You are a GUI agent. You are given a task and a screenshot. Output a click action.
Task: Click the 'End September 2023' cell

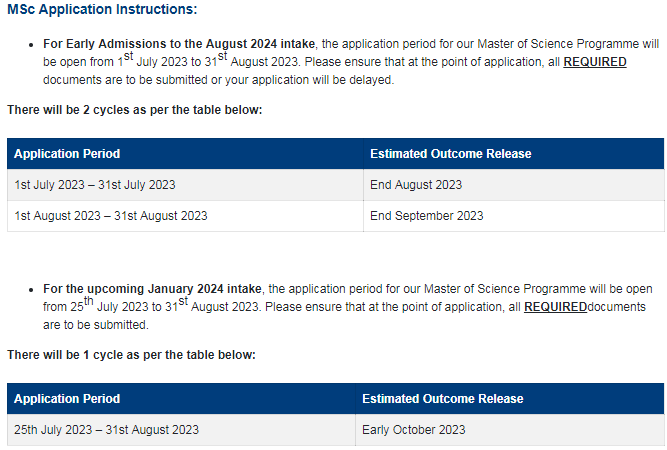pyautogui.click(x=426, y=216)
